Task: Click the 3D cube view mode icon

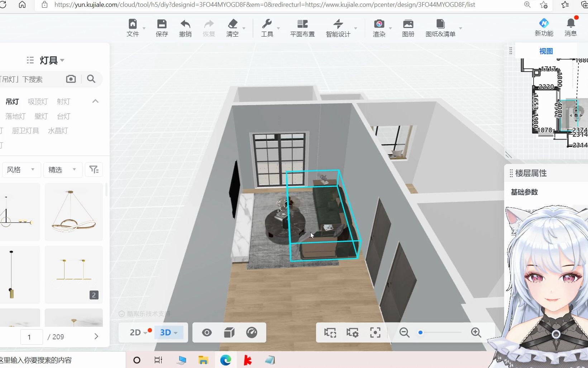Action: 229,332
